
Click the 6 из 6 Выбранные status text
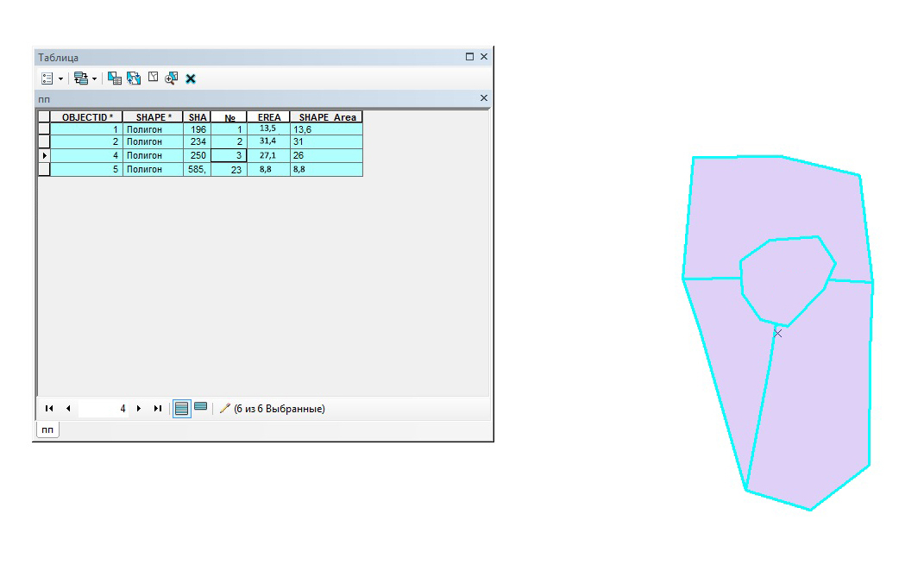tap(280, 408)
